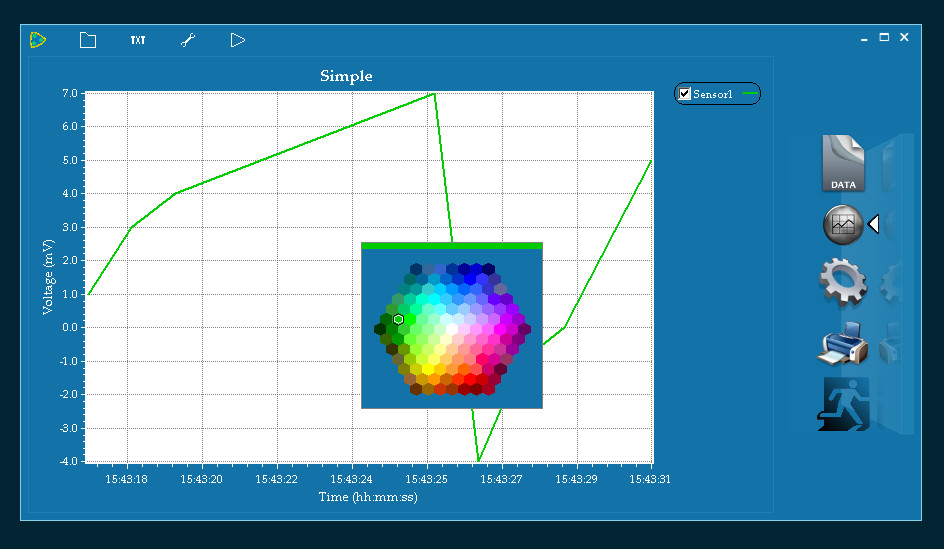Click the Time (hh:mm:ss) axis label
This screenshot has height=549, width=944.
pos(368,497)
